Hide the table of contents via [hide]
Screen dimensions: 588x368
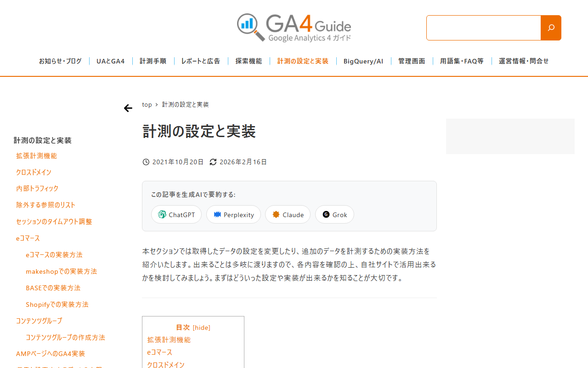pyautogui.click(x=202, y=328)
